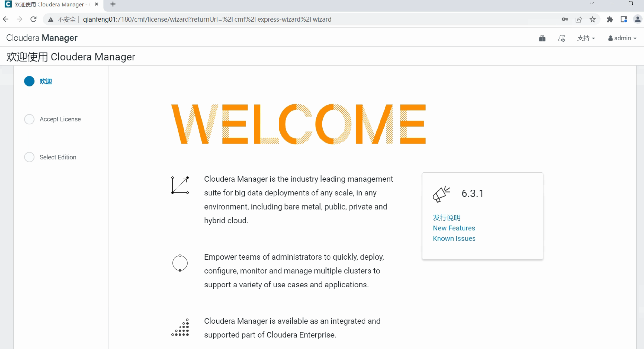Click the browser side panel icon
Image resolution: width=644 pixels, height=349 pixels.
[623, 19]
